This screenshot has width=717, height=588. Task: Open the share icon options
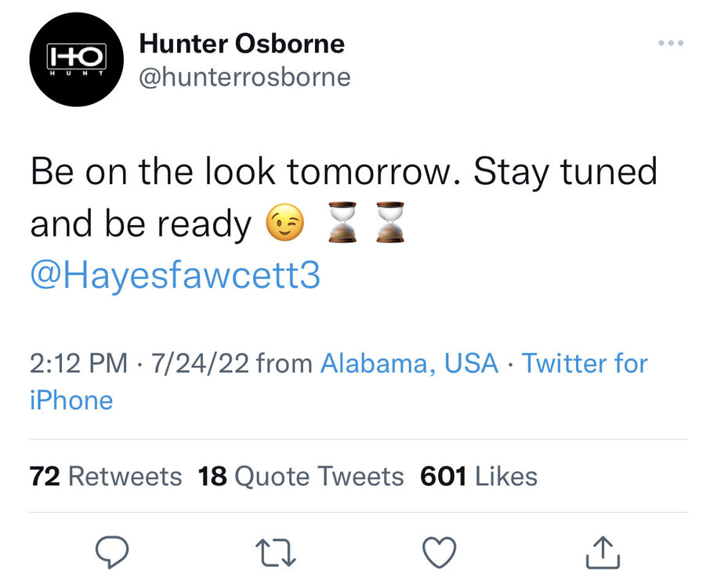[x=603, y=554]
